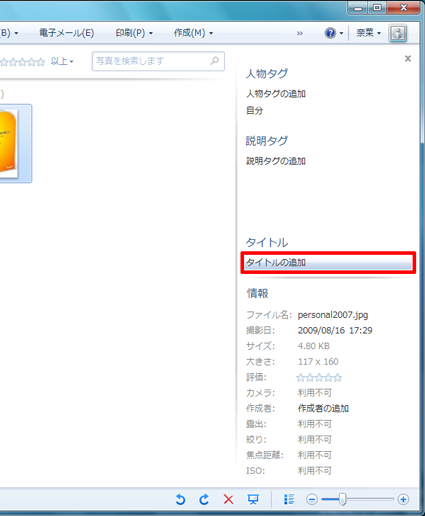
Task: Click the 説明タグ heading
Action: [x=266, y=141]
